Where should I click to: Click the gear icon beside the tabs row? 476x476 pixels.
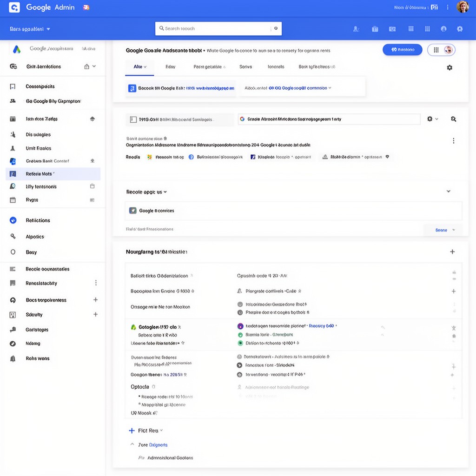pyautogui.click(x=450, y=67)
